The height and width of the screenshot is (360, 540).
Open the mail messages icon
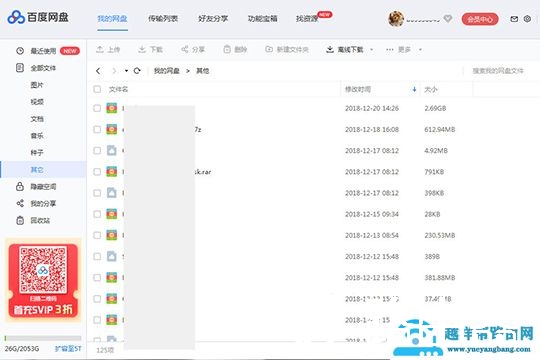coord(514,19)
